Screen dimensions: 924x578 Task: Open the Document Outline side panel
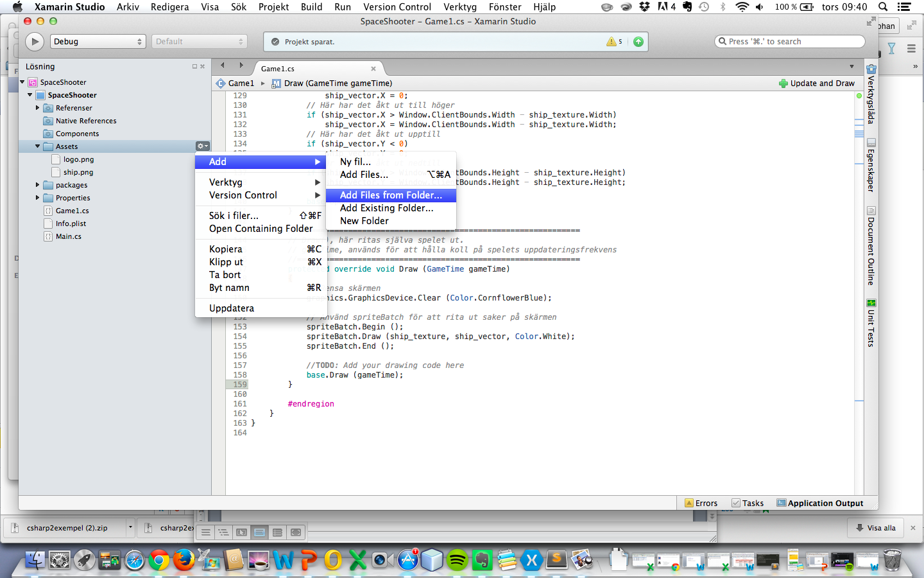(x=871, y=245)
